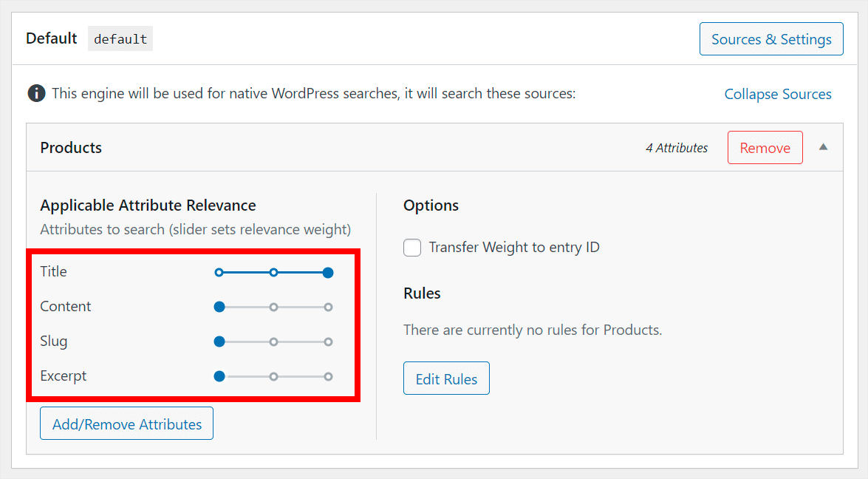
Task: Click the 'default' engine slug label
Action: (x=120, y=39)
